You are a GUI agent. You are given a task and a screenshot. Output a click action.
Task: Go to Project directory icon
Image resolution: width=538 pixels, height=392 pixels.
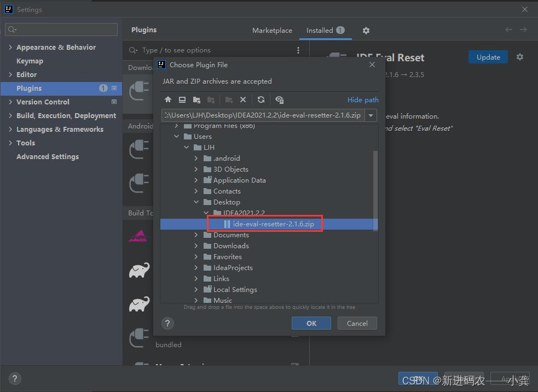196,100
